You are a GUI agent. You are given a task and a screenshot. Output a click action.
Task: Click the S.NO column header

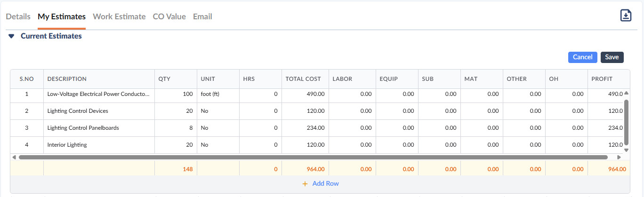(27, 79)
